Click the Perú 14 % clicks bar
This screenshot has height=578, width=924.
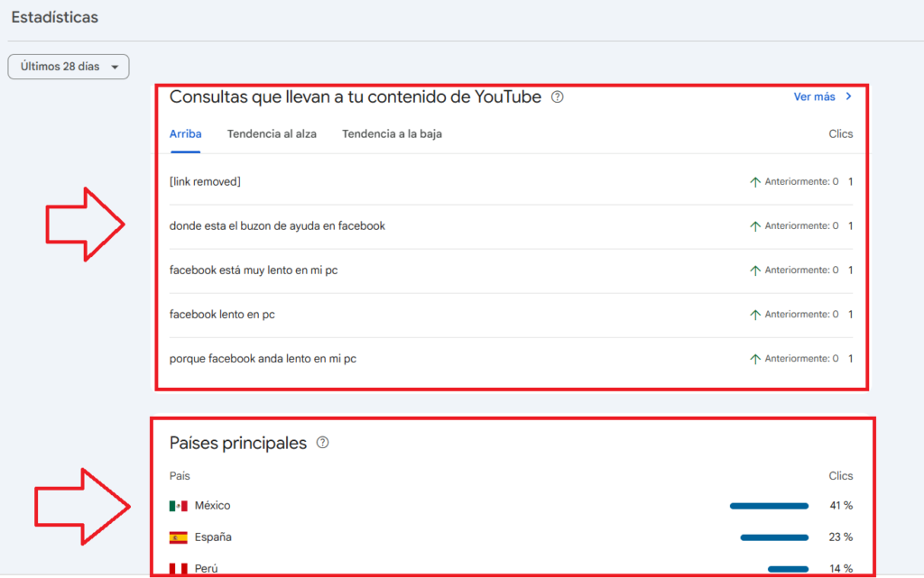click(788, 569)
